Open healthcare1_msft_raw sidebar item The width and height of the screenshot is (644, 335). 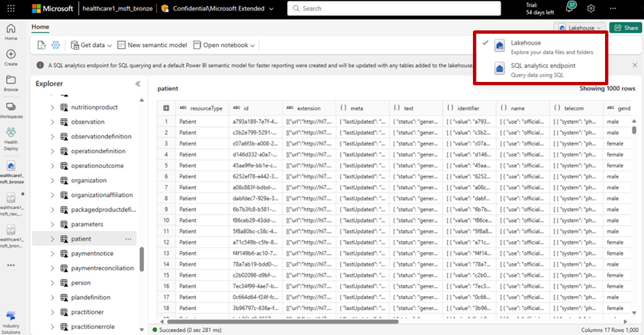[x=11, y=204]
